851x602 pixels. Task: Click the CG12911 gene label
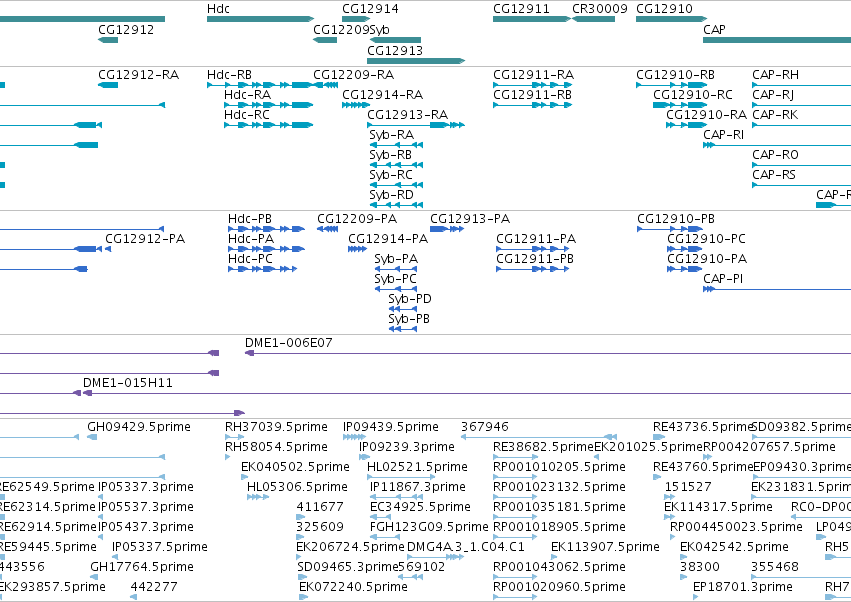point(521,9)
